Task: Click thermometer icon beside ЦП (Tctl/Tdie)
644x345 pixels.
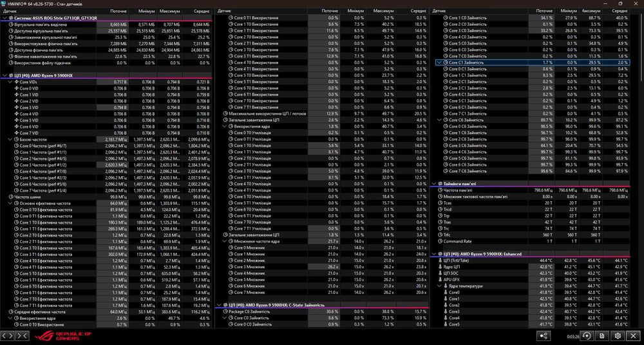Action: 440,261
